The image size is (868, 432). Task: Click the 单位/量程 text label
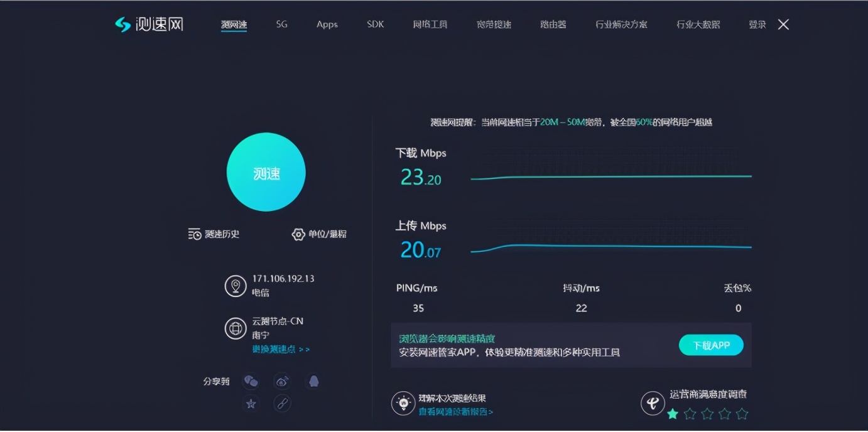[327, 234]
